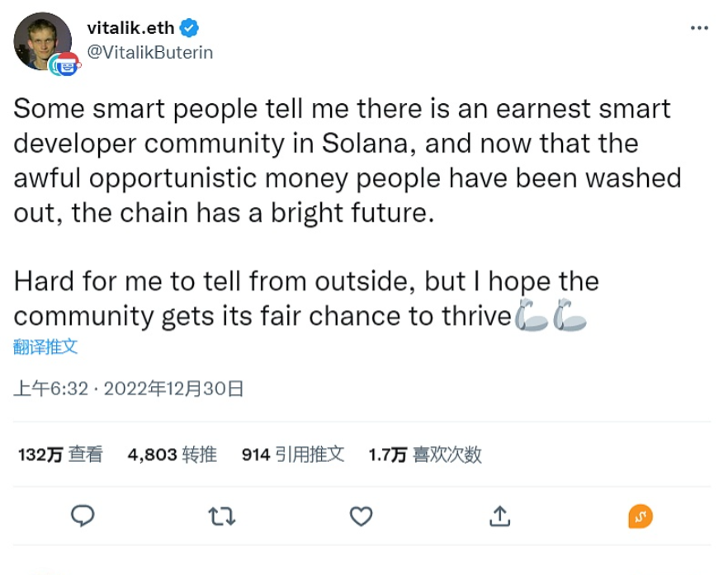The image size is (728, 575).
Task: Open the @VitalikButerin handle link
Action: pos(150,52)
